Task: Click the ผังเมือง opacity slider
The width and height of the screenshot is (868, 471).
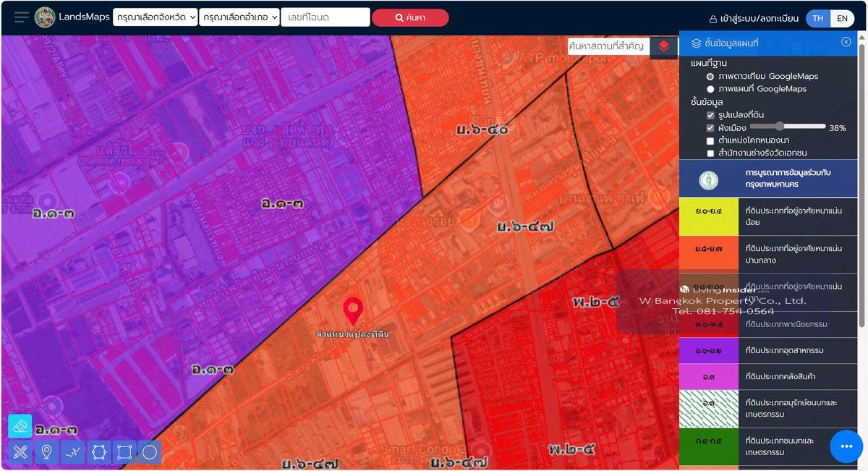Action: [787, 127]
